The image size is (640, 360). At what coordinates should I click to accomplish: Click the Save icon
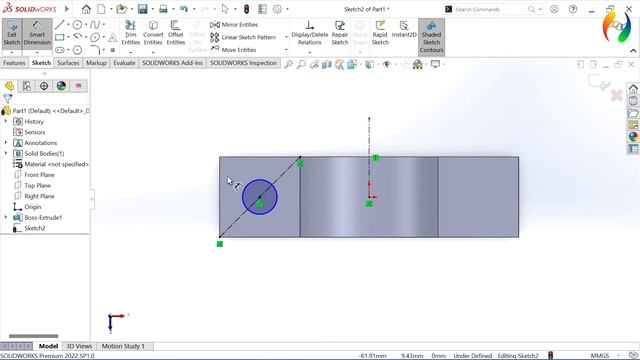[x=142, y=9]
